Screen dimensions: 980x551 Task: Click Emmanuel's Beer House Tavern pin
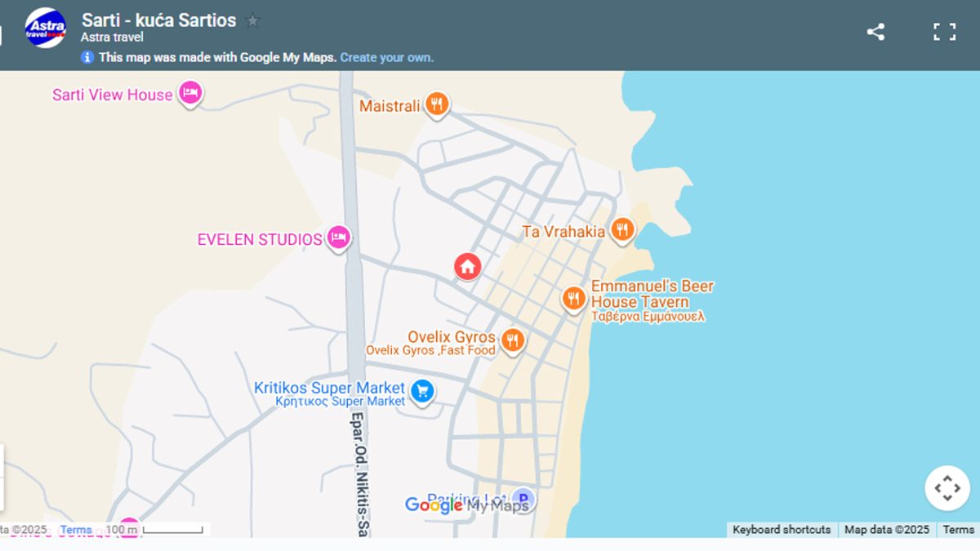[x=573, y=298]
